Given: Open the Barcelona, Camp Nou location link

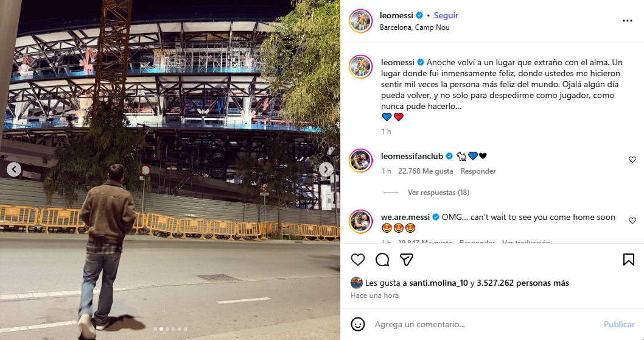Looking at the screenshot, I should click(415, 27).
